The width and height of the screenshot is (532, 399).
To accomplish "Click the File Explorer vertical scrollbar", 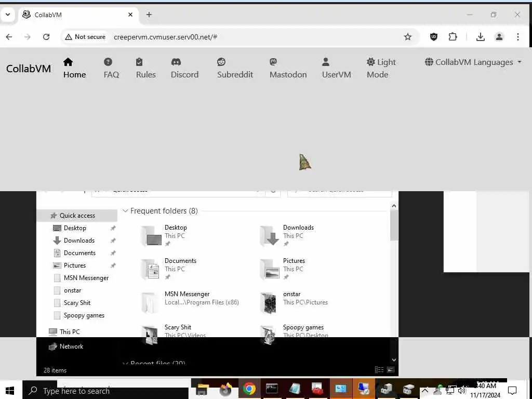I will 394,224.
